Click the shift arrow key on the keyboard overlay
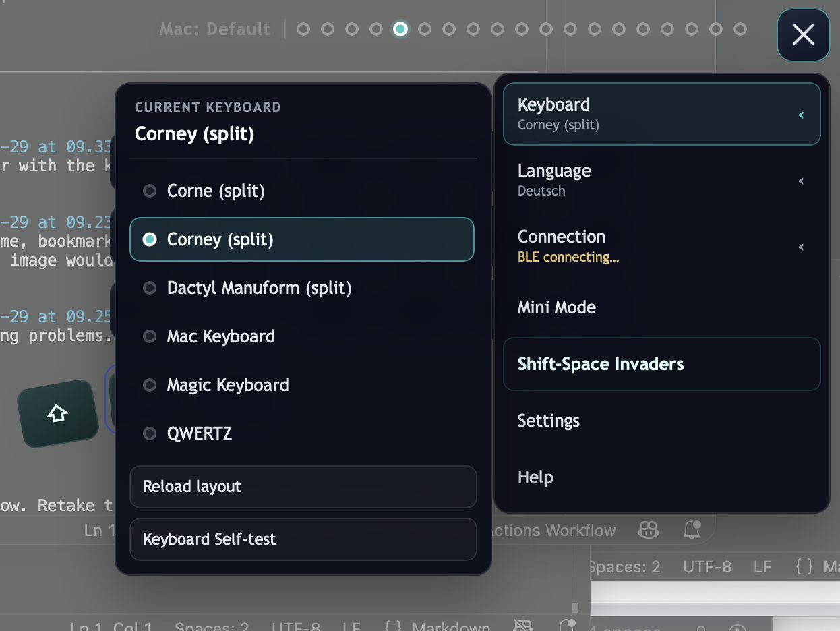The height and width of the screenshot is (631, 840). pos(58,413)
